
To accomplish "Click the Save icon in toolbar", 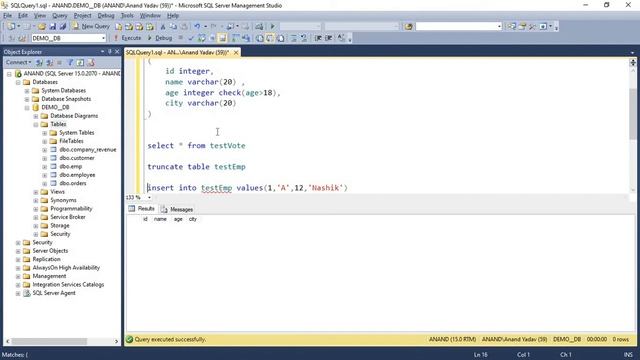I will 52,27.
